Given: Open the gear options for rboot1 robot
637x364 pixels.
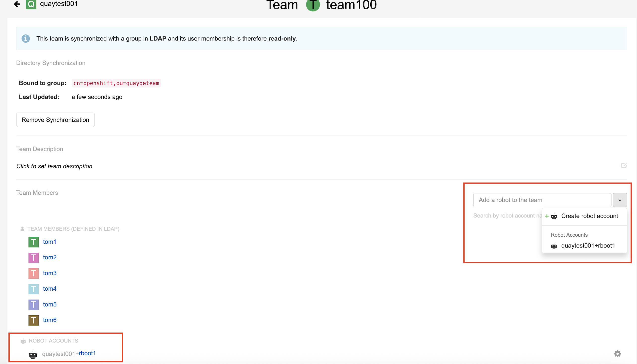Looking at the screenshot, I should 617,354.
